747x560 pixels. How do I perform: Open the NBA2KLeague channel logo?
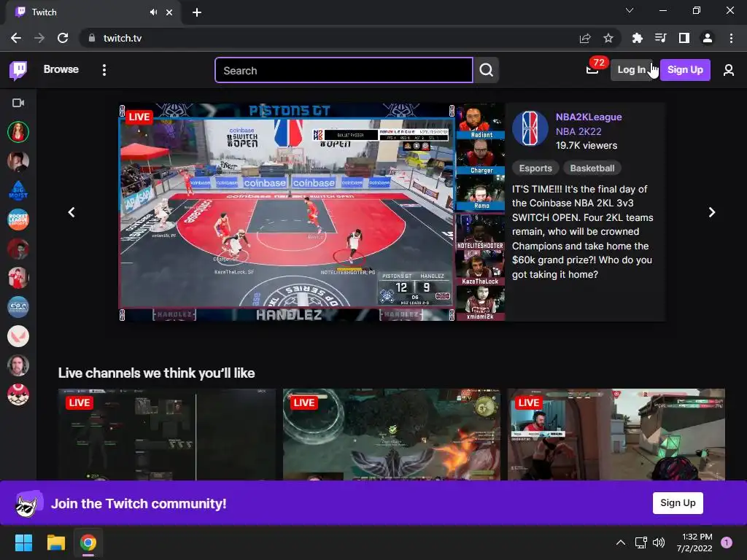pos(530,128)
